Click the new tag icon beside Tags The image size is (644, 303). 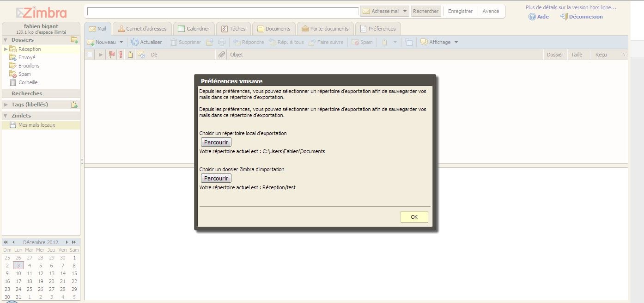[x=74, y=105]
